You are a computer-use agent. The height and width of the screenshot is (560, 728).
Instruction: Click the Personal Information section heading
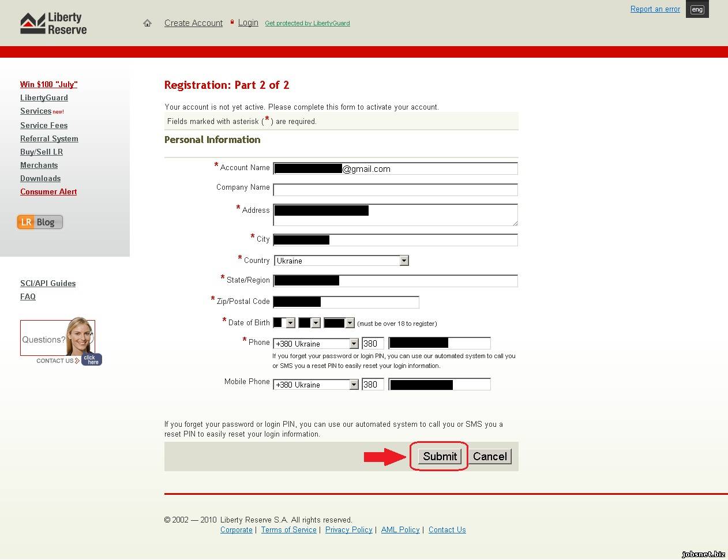coord(212,140)
